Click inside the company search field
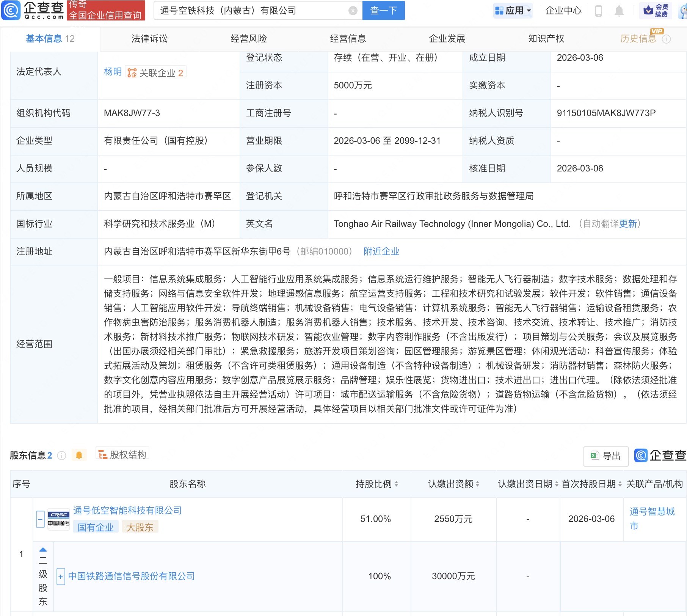Screen dimensions: 687x616 tap(246, 10)
